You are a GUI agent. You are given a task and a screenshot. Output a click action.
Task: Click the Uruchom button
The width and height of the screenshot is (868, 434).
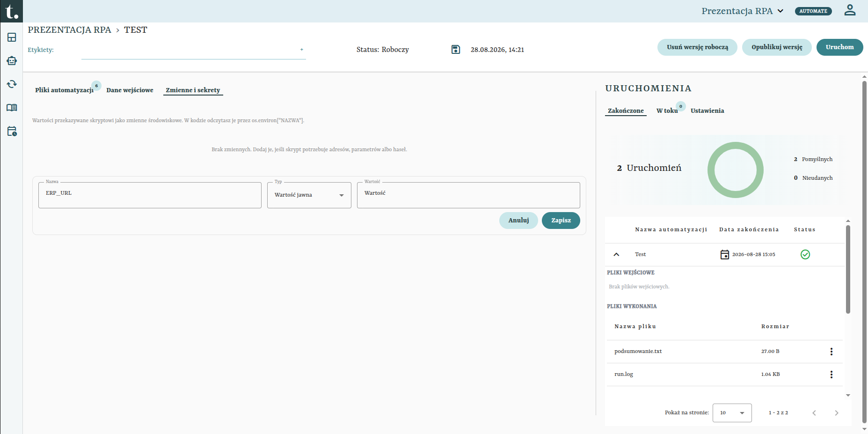(839, 47)
